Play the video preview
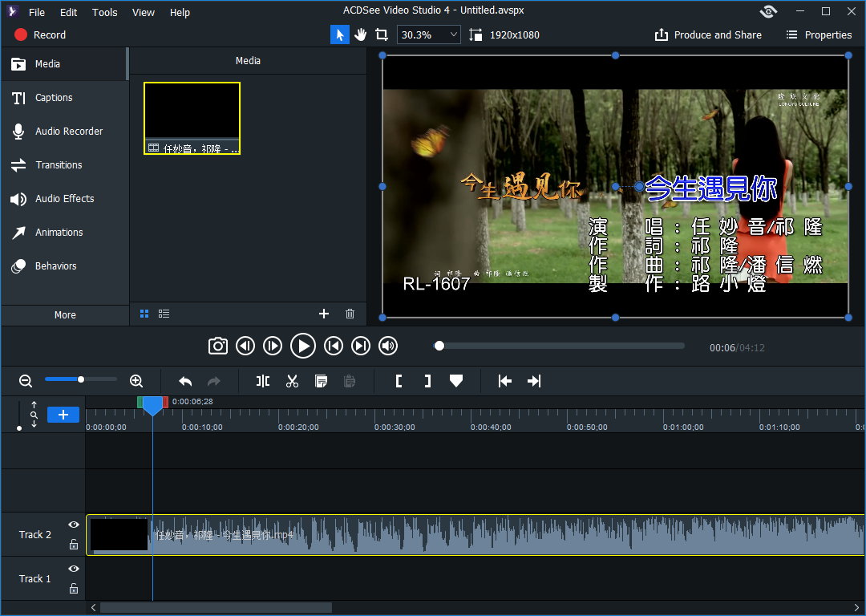Viewport: 866px width, 616px height. click(302, 346)
